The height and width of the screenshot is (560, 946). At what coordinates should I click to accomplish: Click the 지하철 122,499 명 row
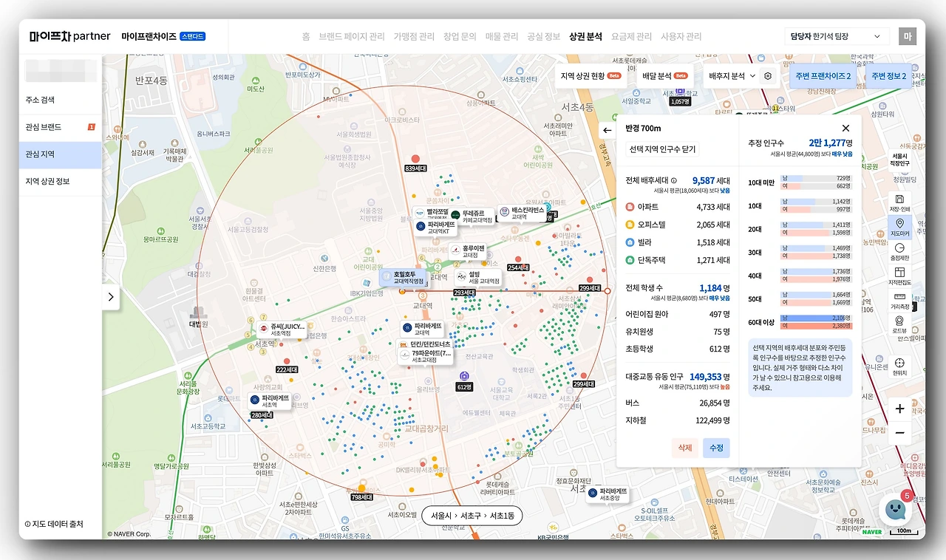678,420
